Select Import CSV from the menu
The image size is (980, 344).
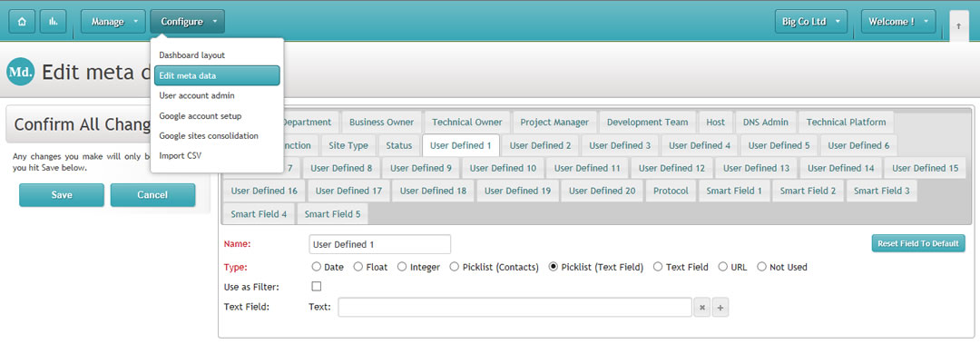coord(217,156)
